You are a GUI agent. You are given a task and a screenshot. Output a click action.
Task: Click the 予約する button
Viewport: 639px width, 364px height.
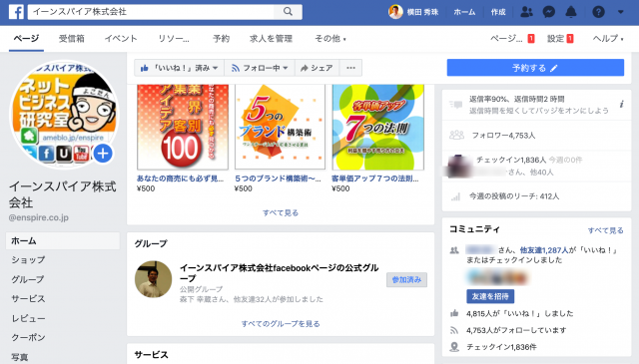click(535, 68)
